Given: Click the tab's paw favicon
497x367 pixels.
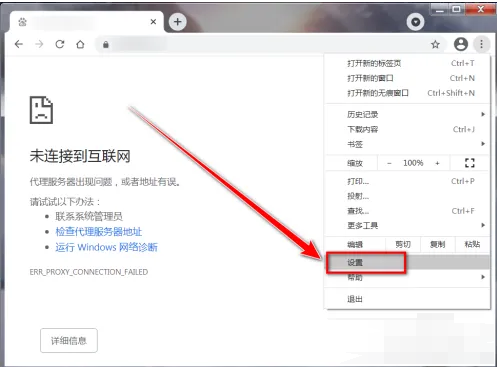Looking at the screenshot, I should [x=22, y=22].
